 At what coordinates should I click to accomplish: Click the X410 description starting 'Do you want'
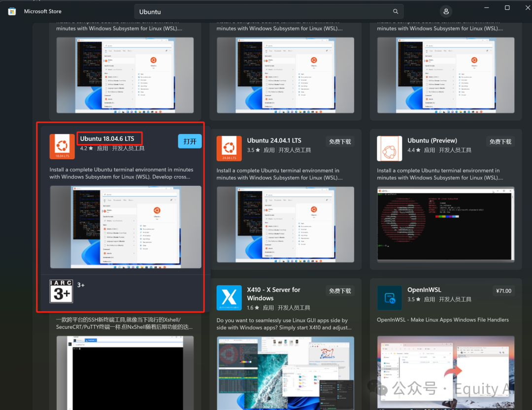coord(284,324)
